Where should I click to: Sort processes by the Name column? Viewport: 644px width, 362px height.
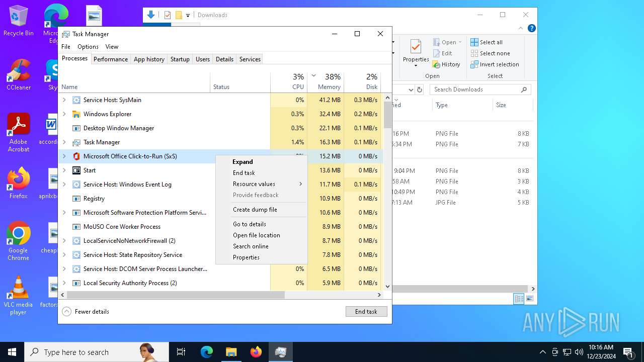click(134, 82)
